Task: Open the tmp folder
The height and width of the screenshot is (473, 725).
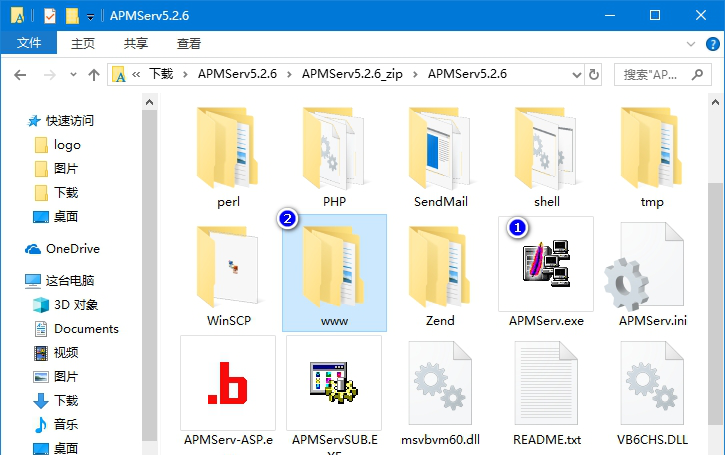Action: coord(652,157)
